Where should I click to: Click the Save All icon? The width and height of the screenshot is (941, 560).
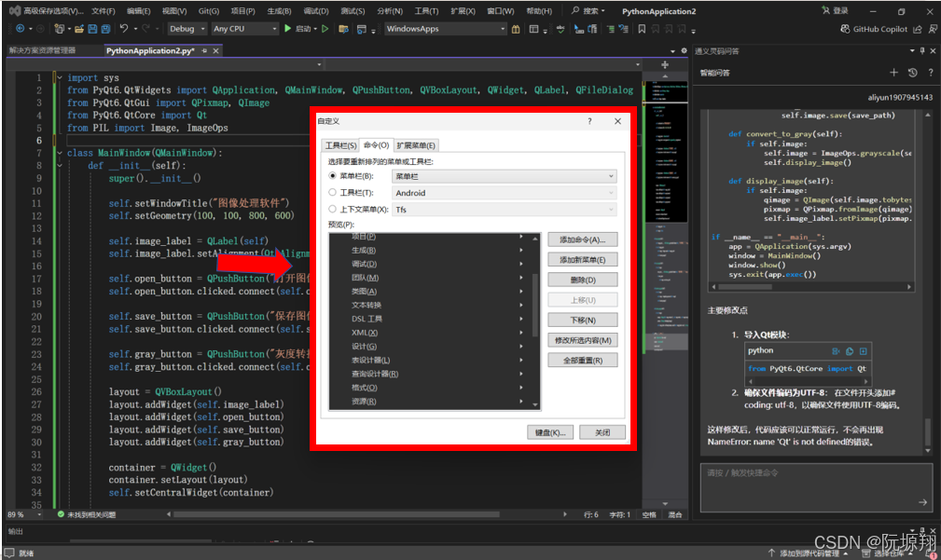(x=105, y=29)
